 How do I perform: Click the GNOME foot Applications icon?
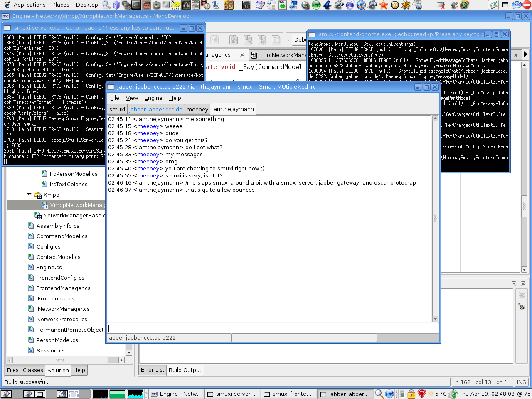pyautogui.click(x=7, y=5)
